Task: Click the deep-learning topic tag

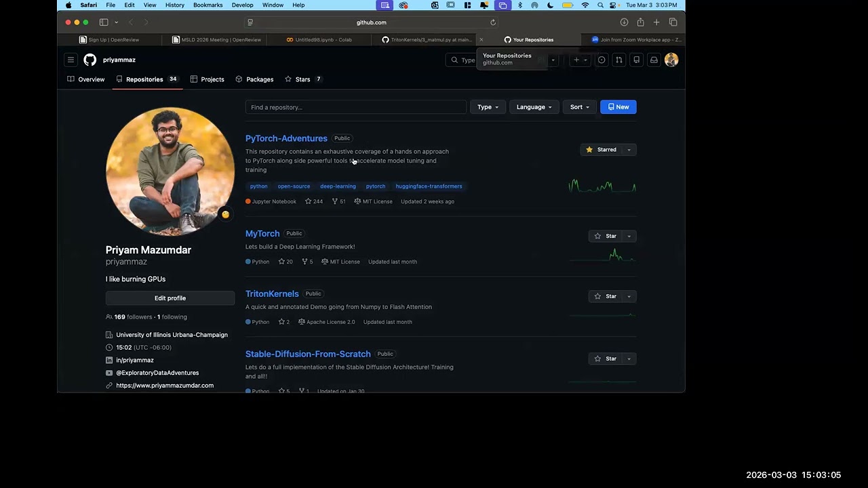Action: tap(338, 186)
